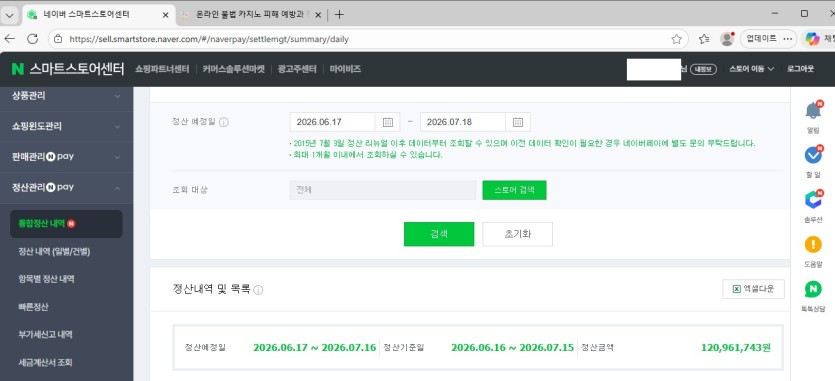Open the Copilot icon in toolbar
835x381 pixels.
[x=812, y=39]
